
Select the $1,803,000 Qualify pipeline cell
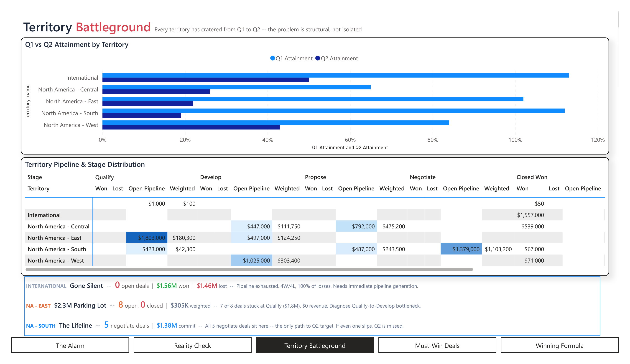coord(147,238)
